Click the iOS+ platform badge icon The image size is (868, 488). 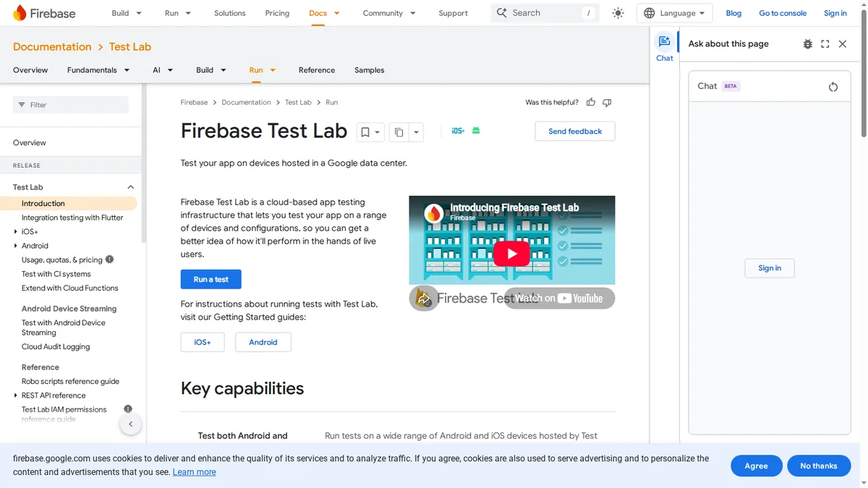pos(458,131)
